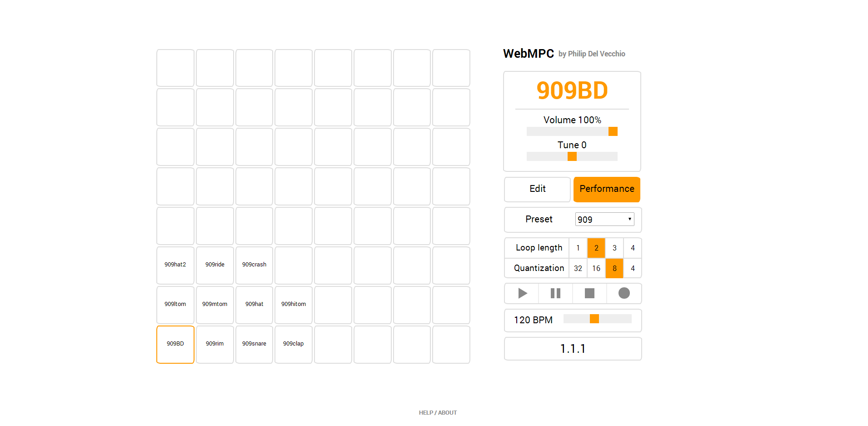Tap the 909ltom pad
The width and height of the screenshot is (868, 426).
coord(175,305)
